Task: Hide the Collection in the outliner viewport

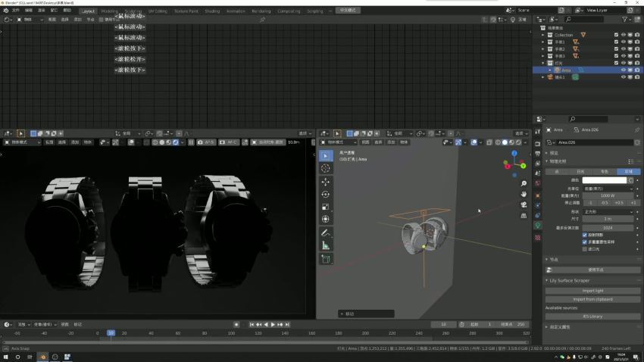Action: click(624, 35)
